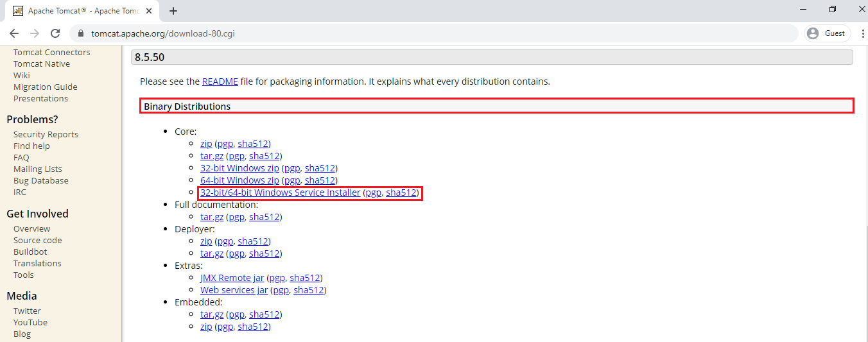
Task: Open pgp signature for 32-bit Windows zip
Action: point(292,168)
